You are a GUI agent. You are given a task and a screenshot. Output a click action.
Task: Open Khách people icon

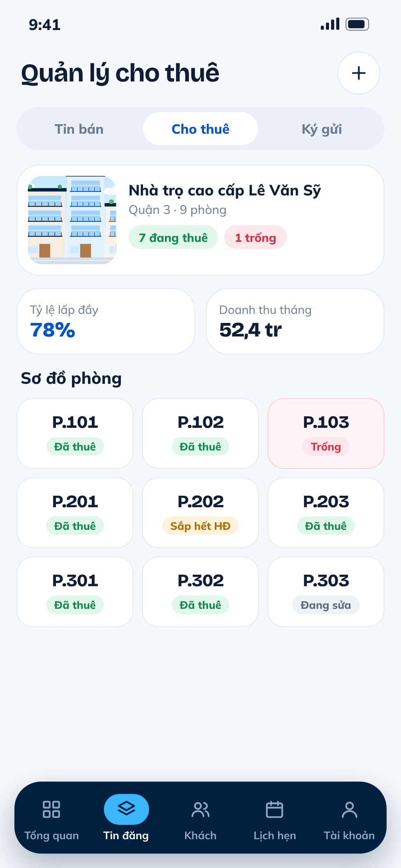(x=201, y=809)
